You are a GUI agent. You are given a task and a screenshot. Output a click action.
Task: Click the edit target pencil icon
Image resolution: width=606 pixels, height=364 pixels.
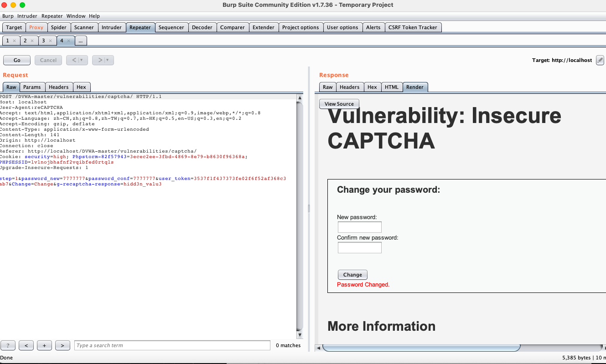click(x=600, y=60)
